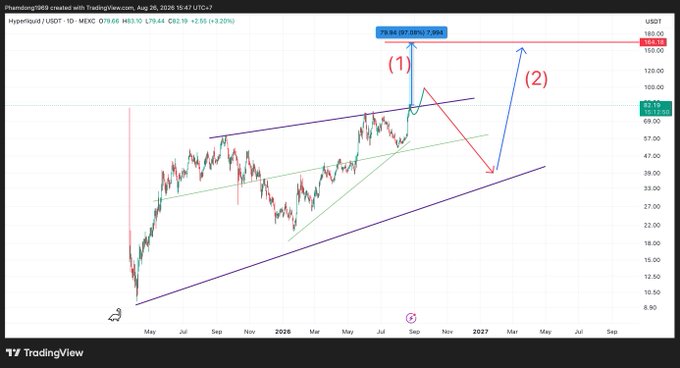Select the red 164.18 price label
The width and height of the screenshot is (680, 368).
coord(654,42)
